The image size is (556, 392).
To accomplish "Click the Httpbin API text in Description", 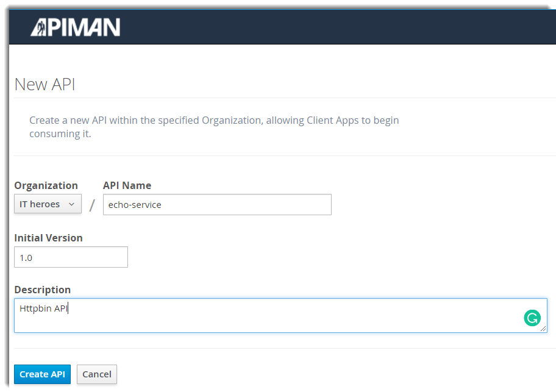I will coord(43,308).
